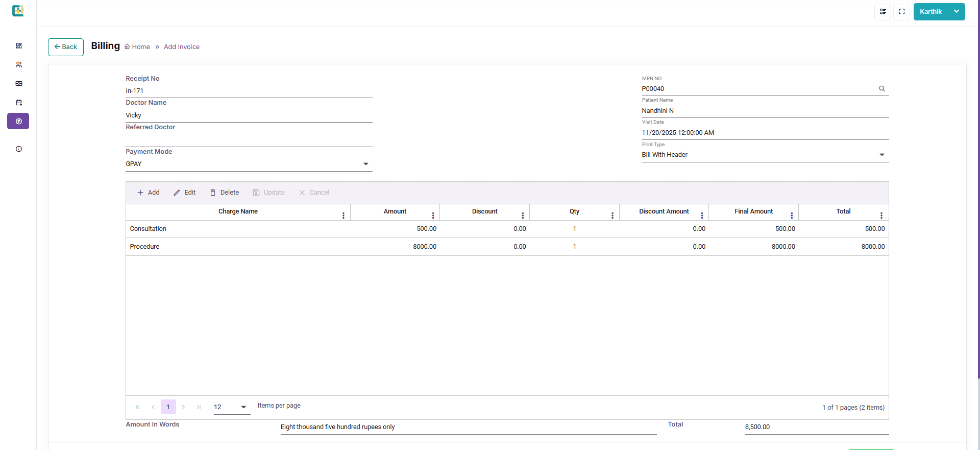Open Charge Name column menu dots
Viewport: 980px width, 450px height.
344,216
